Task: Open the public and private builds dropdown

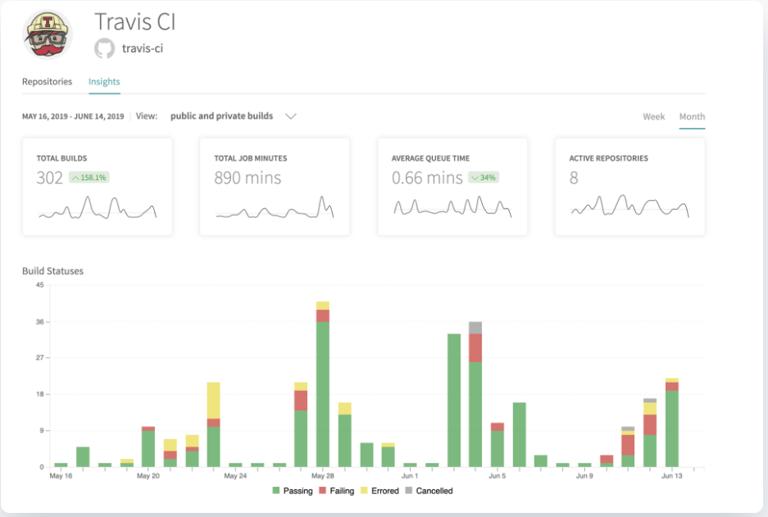Action: (x=222, y=116)
